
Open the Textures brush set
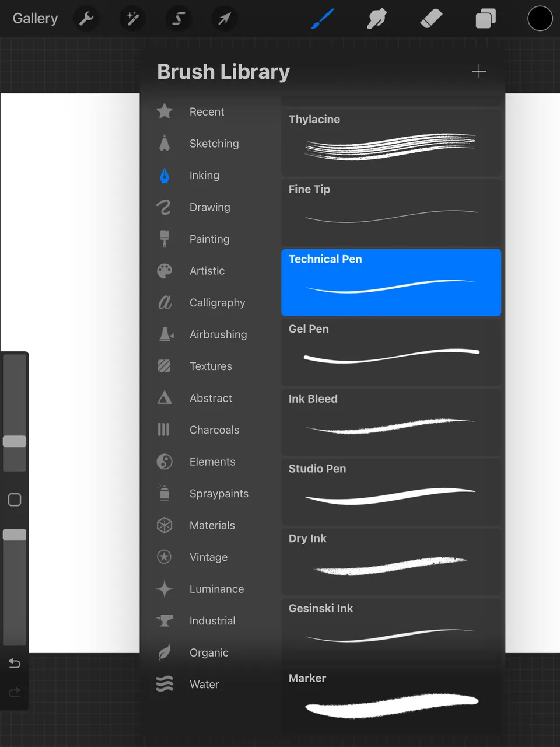pos(211,366)
